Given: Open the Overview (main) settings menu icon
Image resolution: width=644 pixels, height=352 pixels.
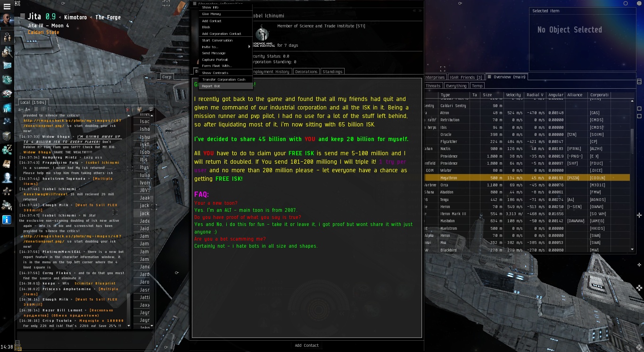Looking at the screenshot, I should pos(489,77).
